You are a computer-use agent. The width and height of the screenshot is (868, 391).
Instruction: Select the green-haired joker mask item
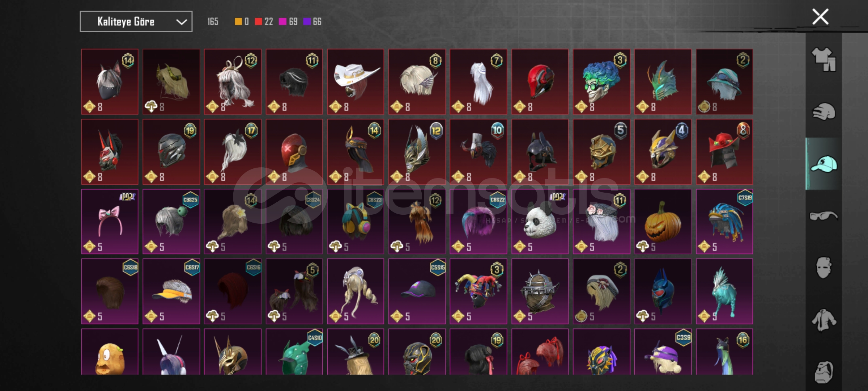(x=601, y=82)
